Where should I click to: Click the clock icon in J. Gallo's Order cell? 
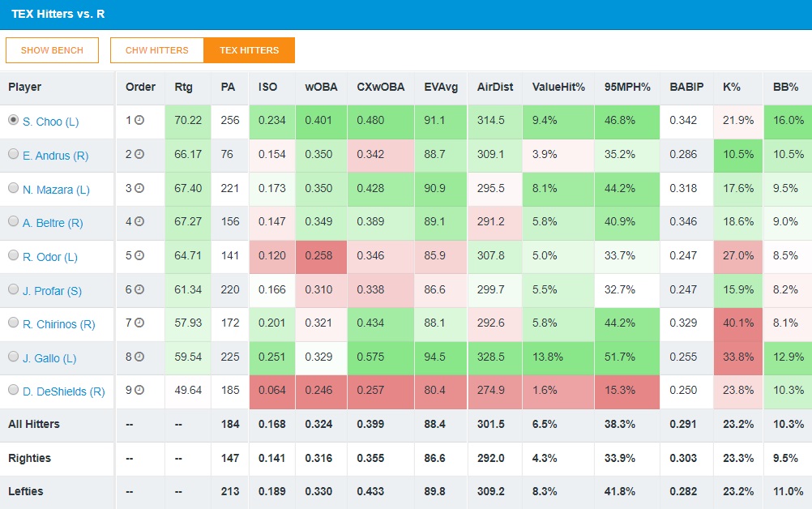(x=139, y=357)
